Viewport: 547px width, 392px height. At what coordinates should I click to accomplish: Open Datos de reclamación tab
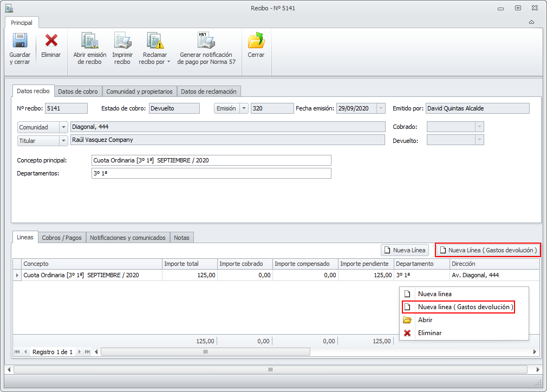tap(209, 92)
